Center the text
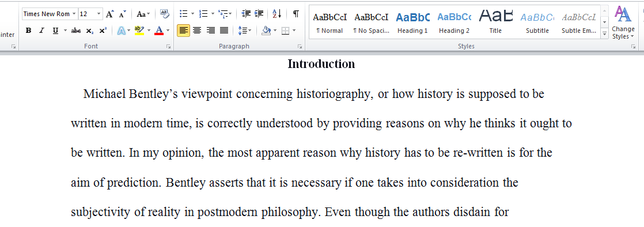The width and height of the screenshot is (644, 227). click(197, 31)
